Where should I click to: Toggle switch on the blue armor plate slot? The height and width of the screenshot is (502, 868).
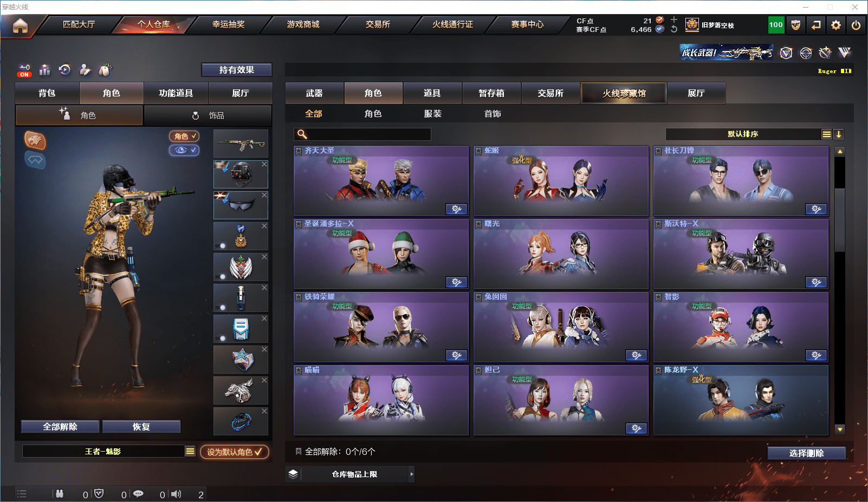(x=221, y=338)
